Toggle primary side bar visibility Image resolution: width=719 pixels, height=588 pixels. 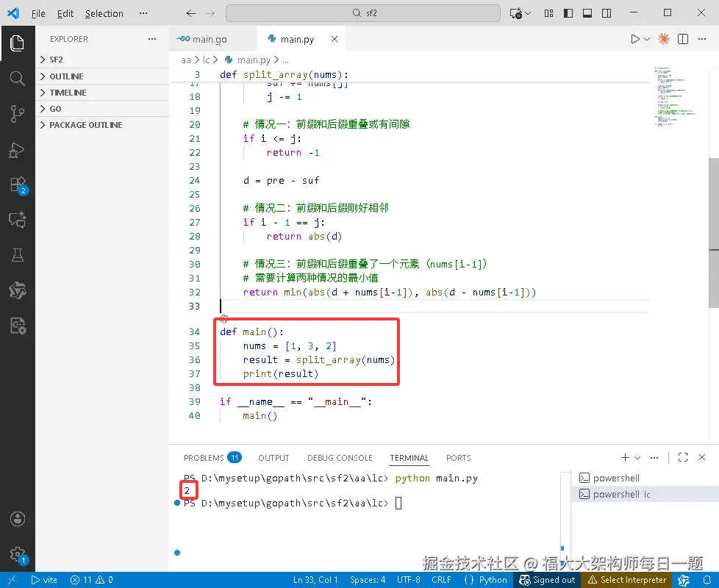point(568,13)
